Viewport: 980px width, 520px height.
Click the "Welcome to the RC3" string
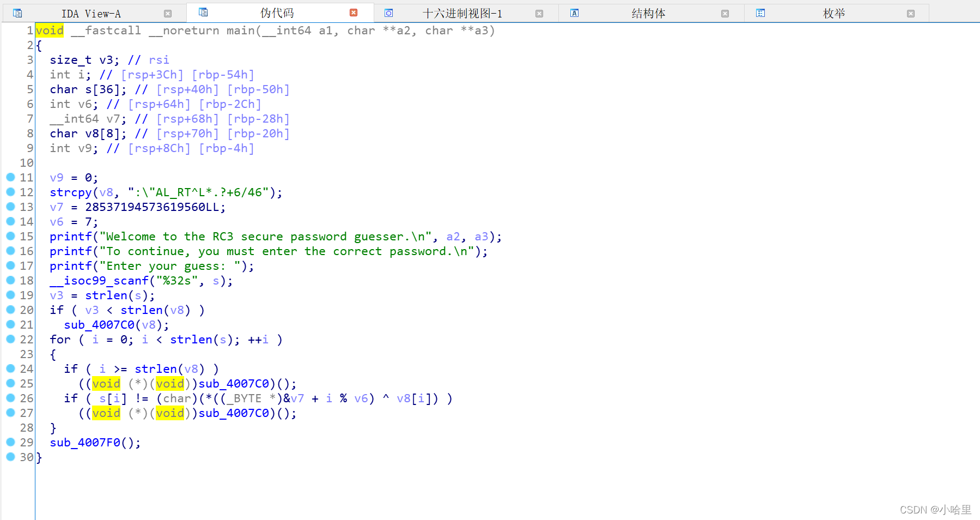click(266, 237)
